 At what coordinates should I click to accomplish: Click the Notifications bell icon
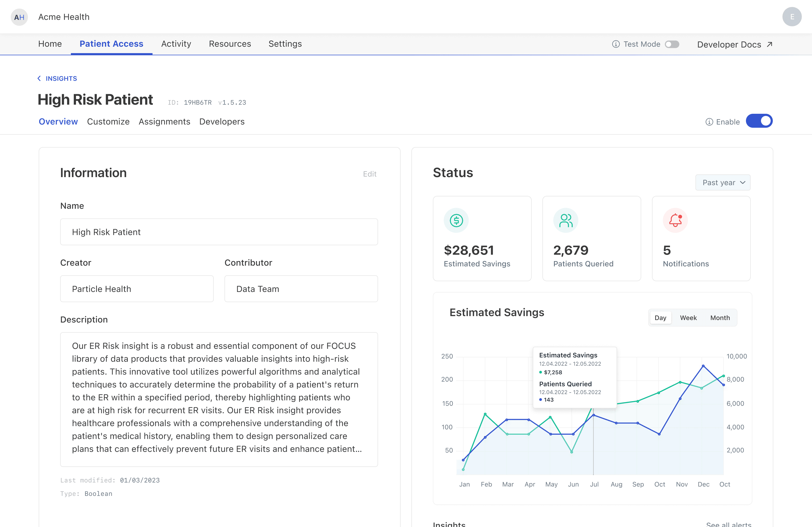(x=675, y=221)
